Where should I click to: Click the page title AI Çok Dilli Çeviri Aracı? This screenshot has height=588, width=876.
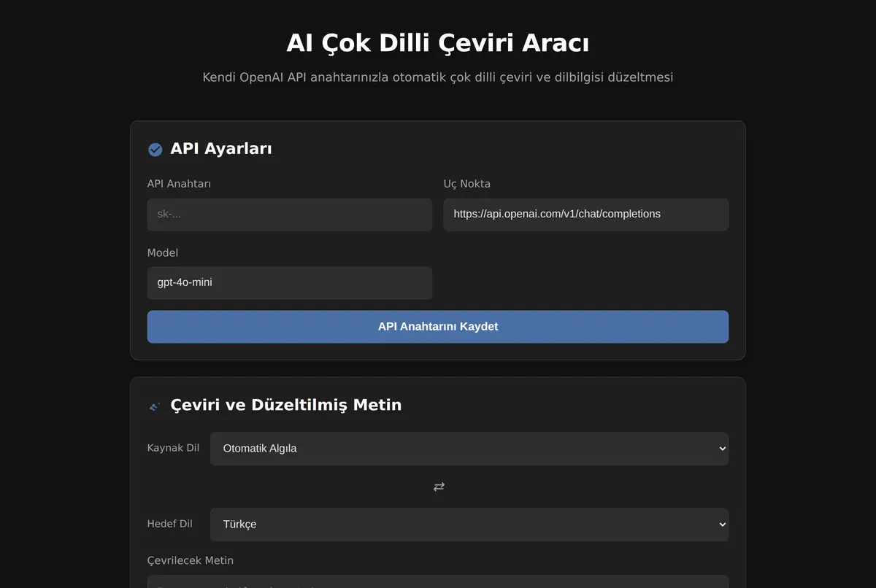pos(438,43)
